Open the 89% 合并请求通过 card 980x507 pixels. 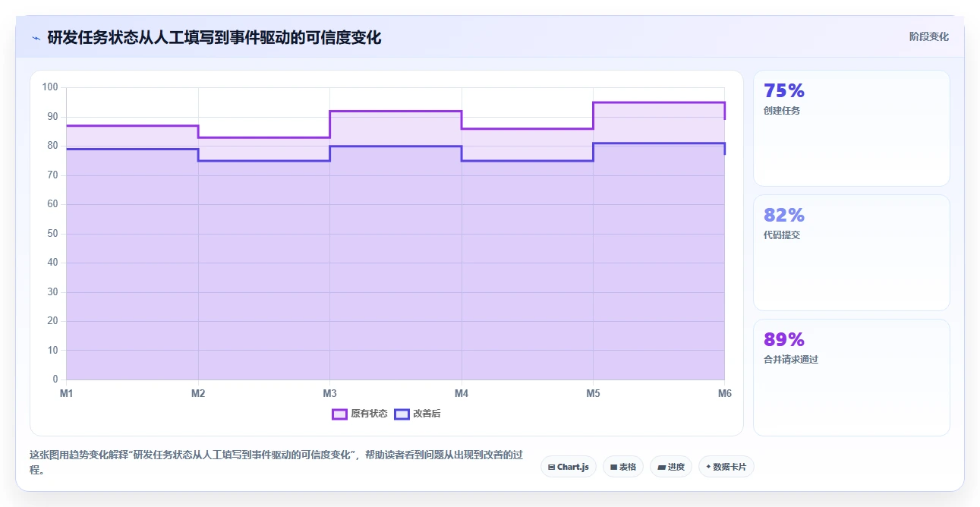pyautogui.click(x=852, y=377)
